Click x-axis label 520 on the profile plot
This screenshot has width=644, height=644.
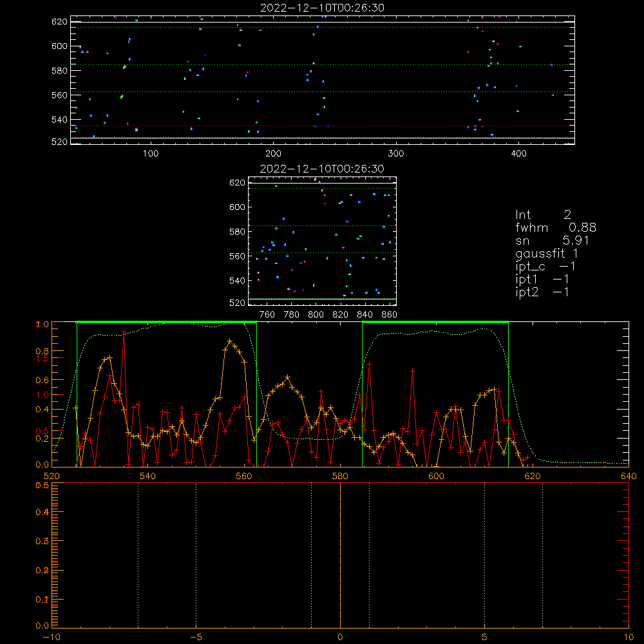pyautogui.click(x=52, y=476)
